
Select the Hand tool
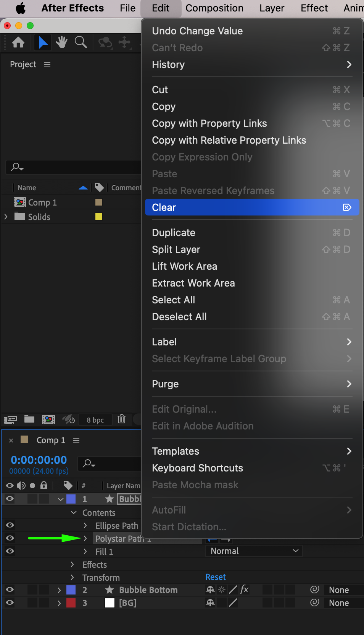coord(61,42)
